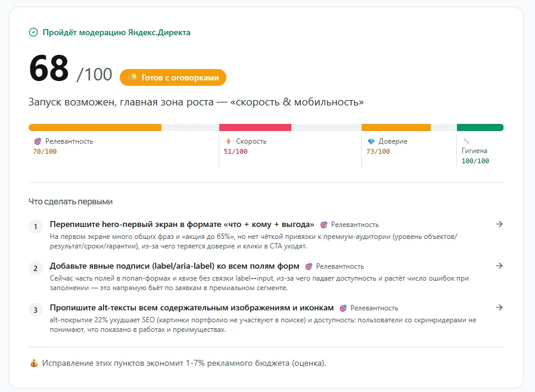Click the heading Что сделать первыми
535x392 pixels.
[71, 201]
